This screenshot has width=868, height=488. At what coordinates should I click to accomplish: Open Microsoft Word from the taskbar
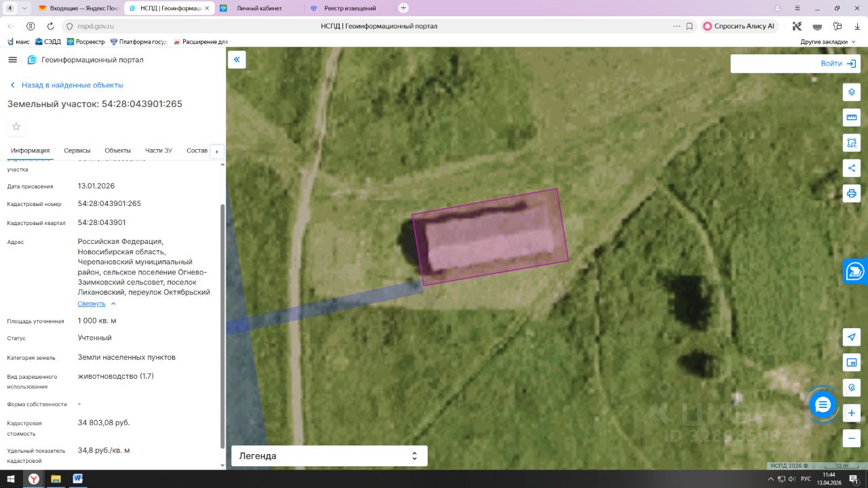[x=77, y=479]
